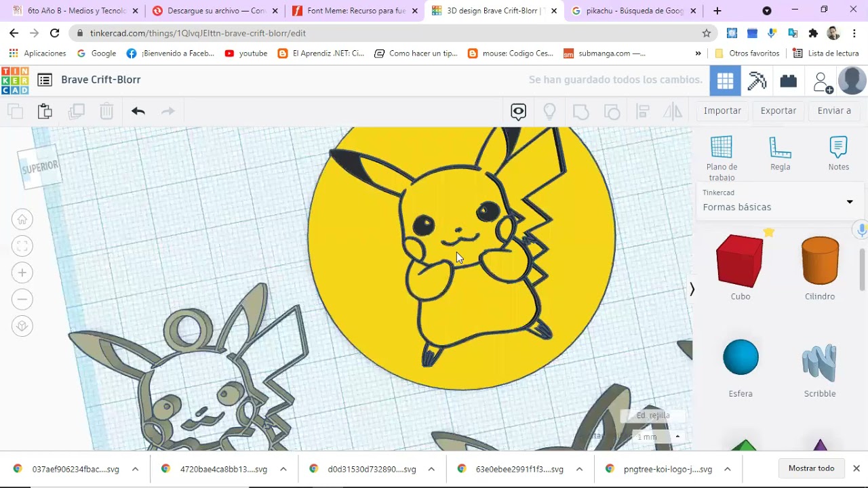Invite collaborators with person-plus icon

click(x=822, y=82)
